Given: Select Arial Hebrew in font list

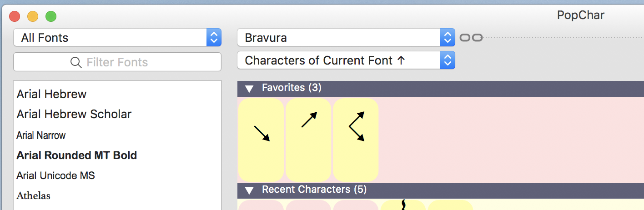Looking at the screenshot, I should click(x=52, y=94).
